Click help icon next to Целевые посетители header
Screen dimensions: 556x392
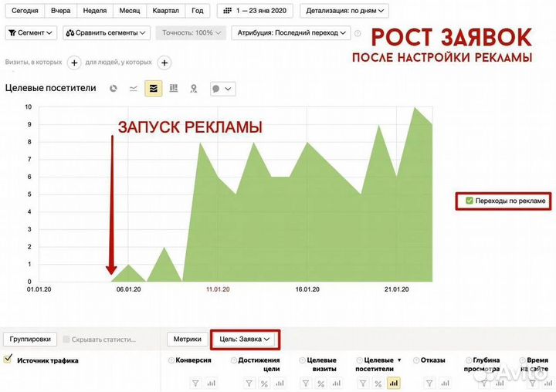pyautogui.click(x=360, y=360)
